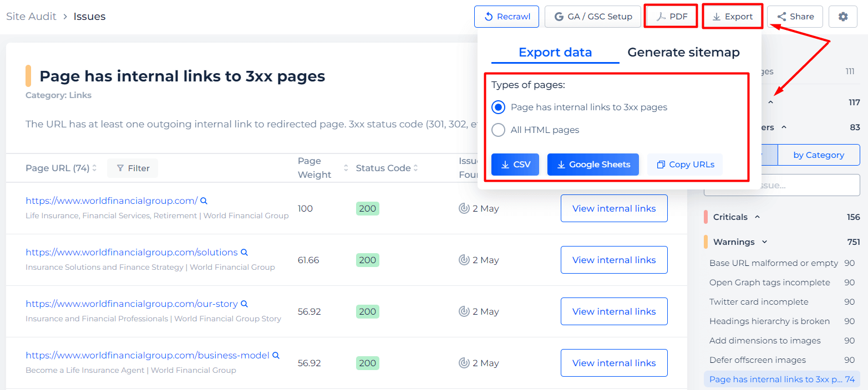
Task: Click magnifier icon beside homepage URL
Action: (x=204, y=201)
